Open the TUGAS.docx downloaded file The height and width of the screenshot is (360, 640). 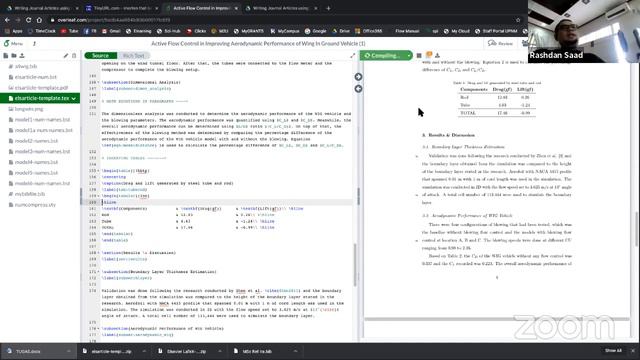tap(33, 351)
